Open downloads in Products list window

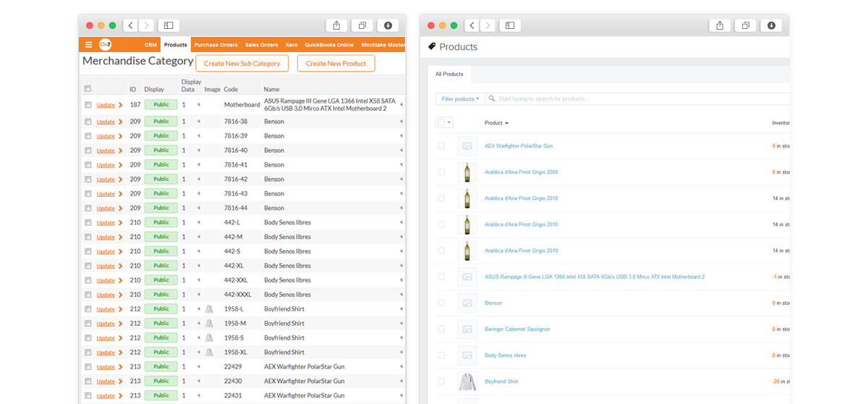point(771,25)
